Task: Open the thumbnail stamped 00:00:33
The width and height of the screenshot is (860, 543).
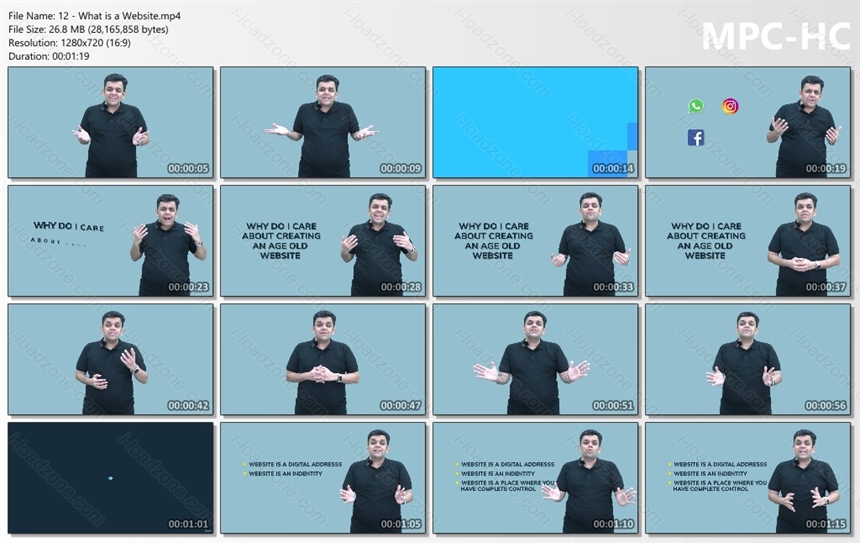Action: [x=535, y=241]
